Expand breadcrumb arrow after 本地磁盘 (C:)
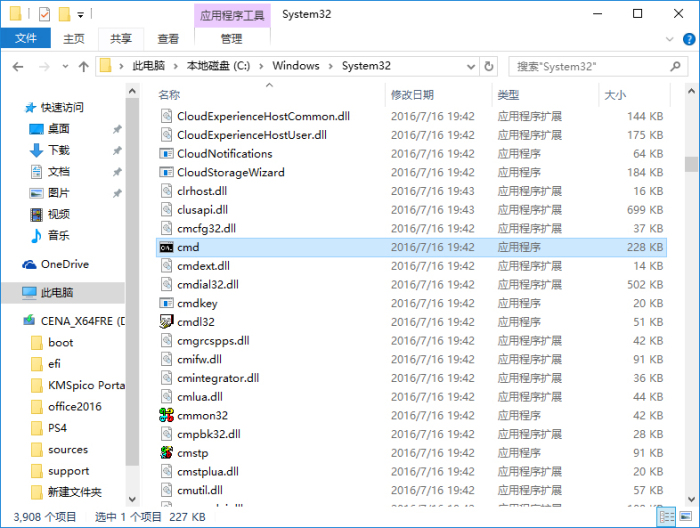This screenshot has width=700, height=528. coord(261,67)
